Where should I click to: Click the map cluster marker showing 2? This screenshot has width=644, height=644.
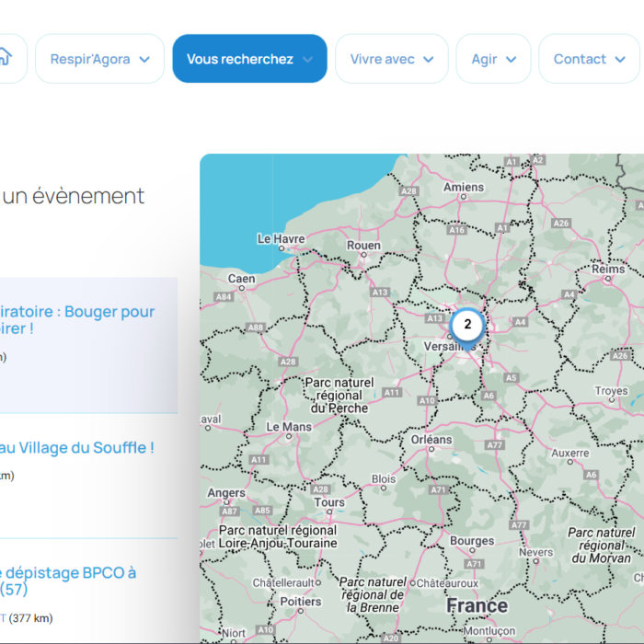[x=467, y=324]
